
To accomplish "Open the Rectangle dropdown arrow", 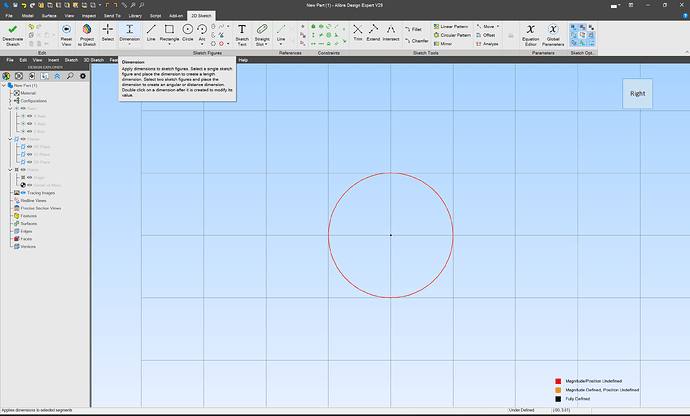I will (x=169, y=44).
